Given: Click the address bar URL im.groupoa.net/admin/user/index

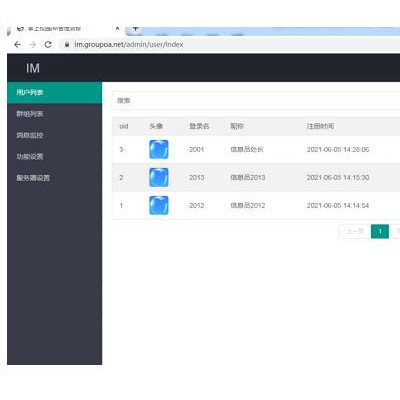Looking at the screenshot, I should click(129, 44).
